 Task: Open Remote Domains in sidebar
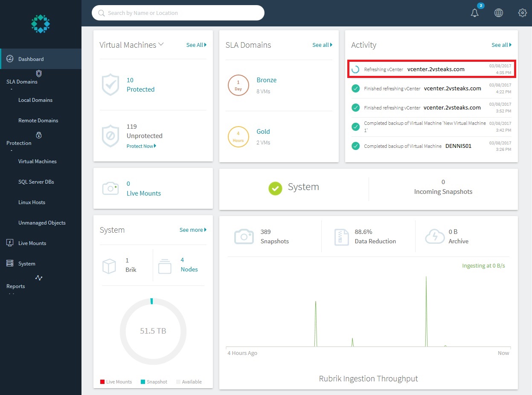[x=38, y=121]
